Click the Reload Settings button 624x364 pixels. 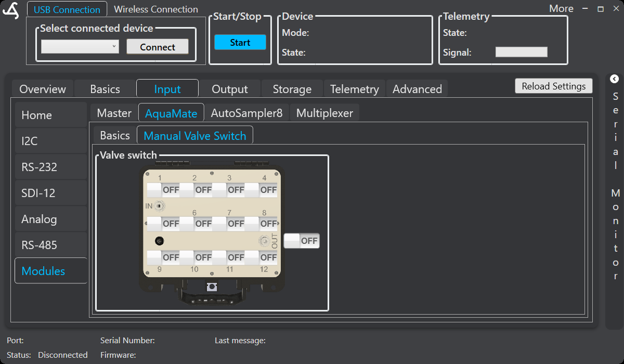click(554, 86)
